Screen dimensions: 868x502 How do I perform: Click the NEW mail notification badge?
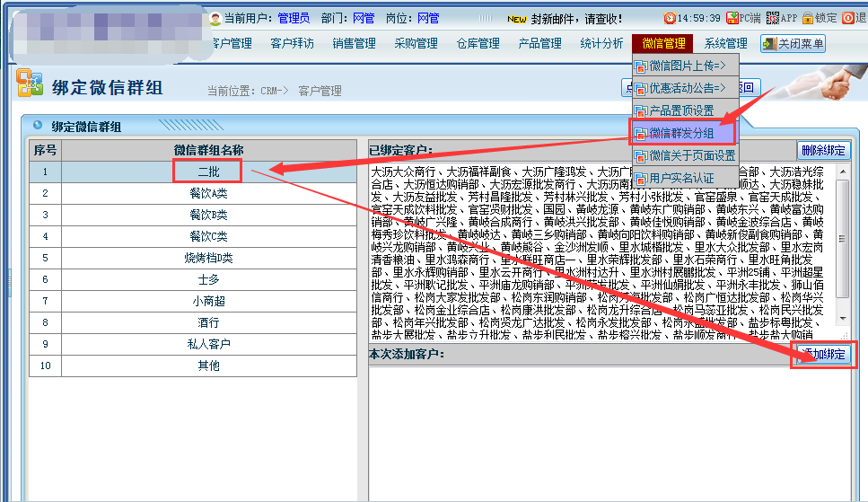click(x=516, y=18)
